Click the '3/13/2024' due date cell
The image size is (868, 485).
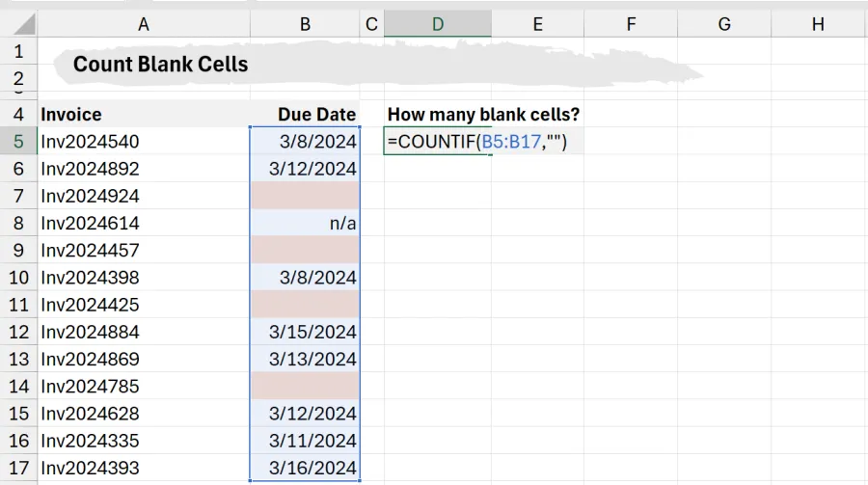click(x=305, y=359)
